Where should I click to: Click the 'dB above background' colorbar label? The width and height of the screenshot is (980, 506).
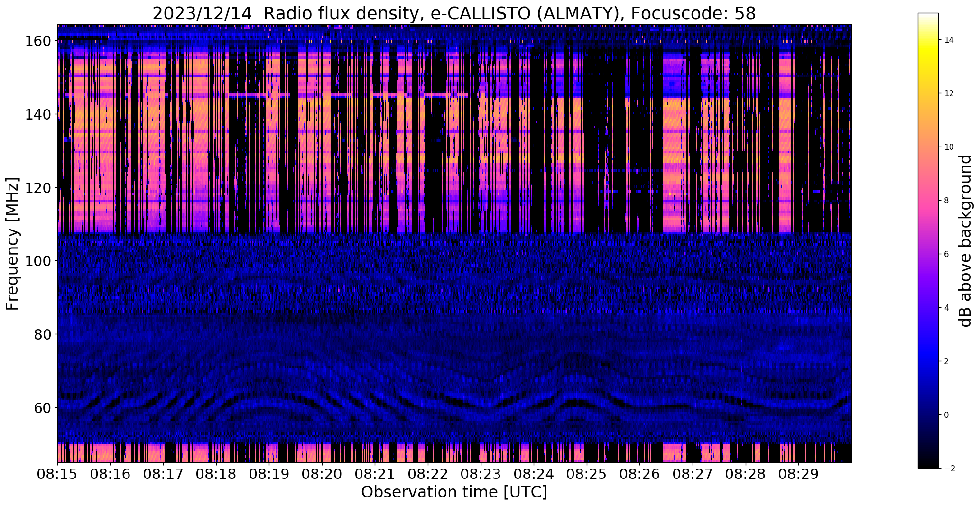pyautogui.click(x=965, y=241)
